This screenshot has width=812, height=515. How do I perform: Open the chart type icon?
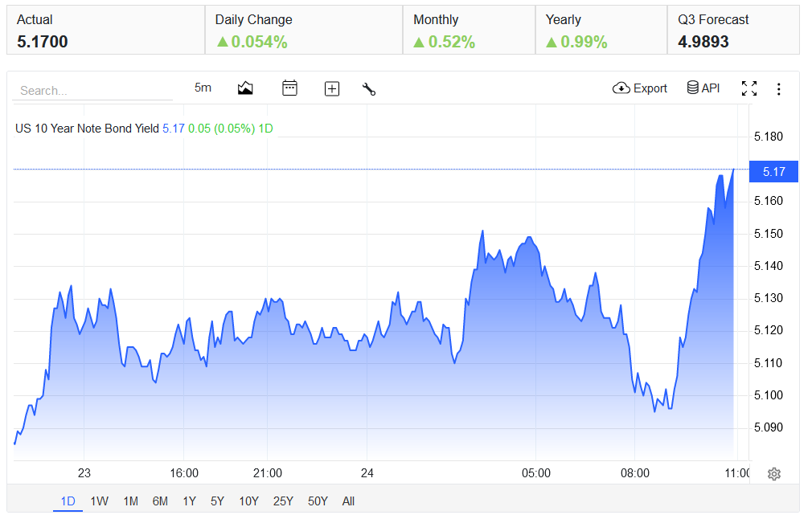(x=245, y=88)
